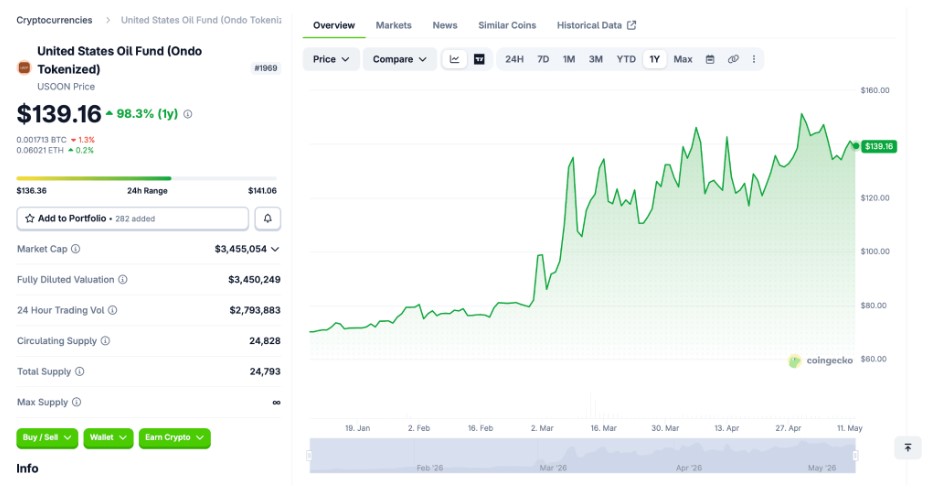
Task: Click the chart range navigator strip
Action: [x=583, y=456]
